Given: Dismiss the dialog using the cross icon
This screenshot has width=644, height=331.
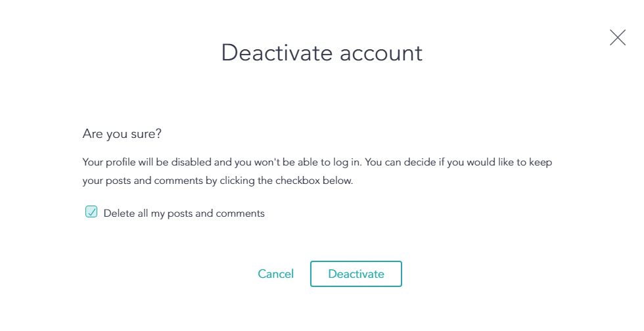Looking at the screenshot, I should click(617, 37).
